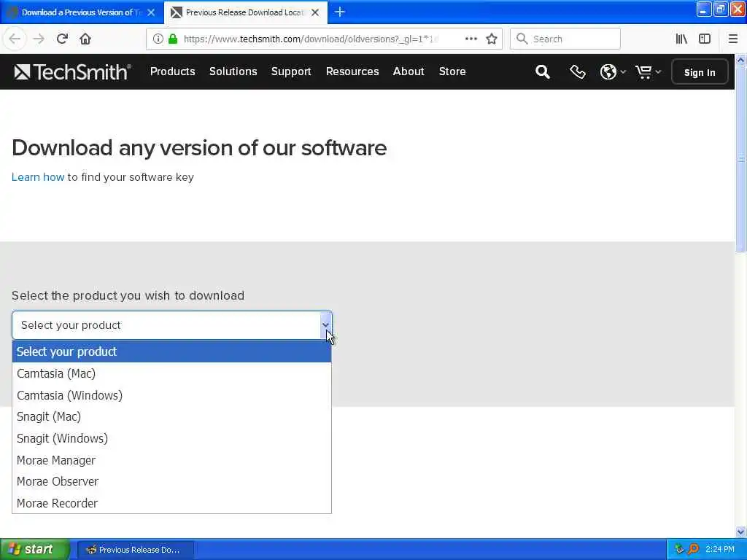Show site information icon in address bar

click(x=158, y=39)
